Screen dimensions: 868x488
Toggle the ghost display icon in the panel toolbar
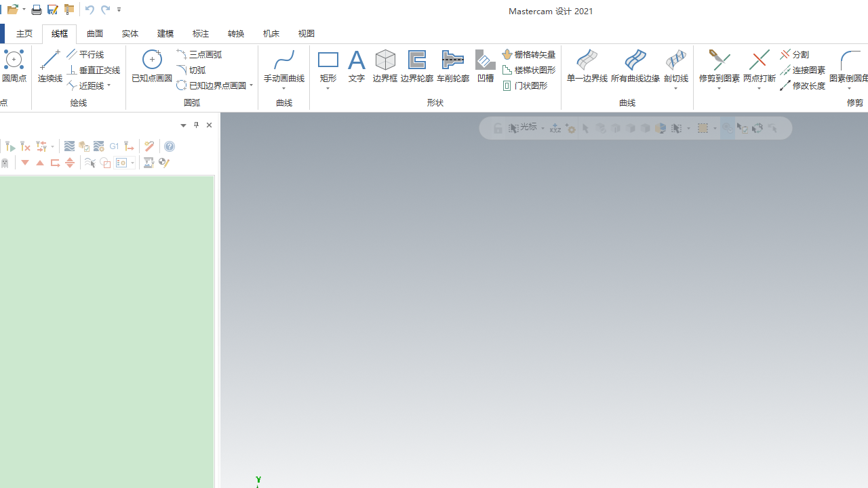[5, 163]
